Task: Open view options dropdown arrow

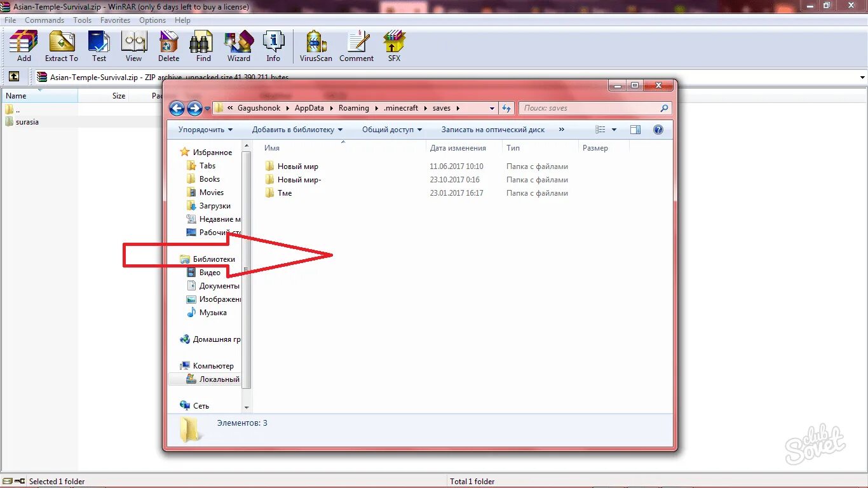Action: tap(614, 130)
